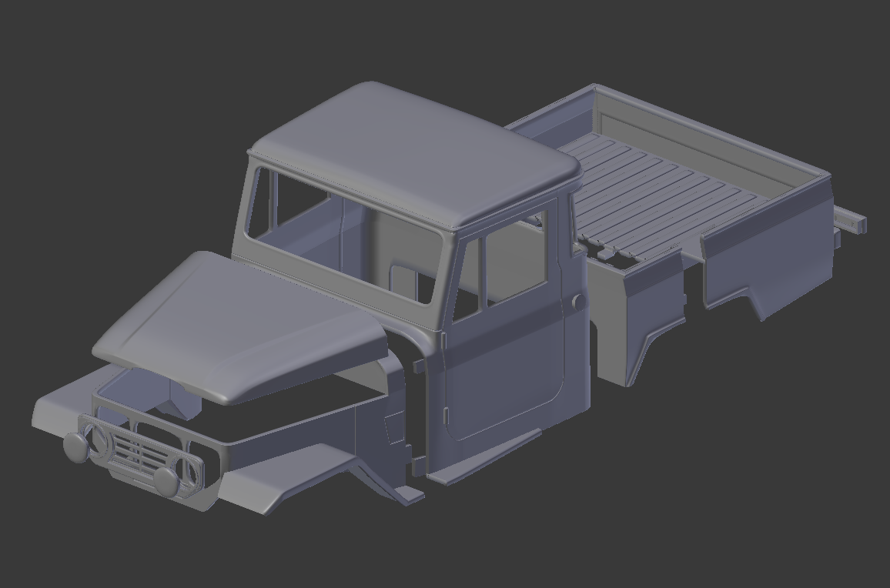Image resolution: width=890 pixels, height=588 pixels.
Task: Select the running board under the door
Action: (483, 459)
